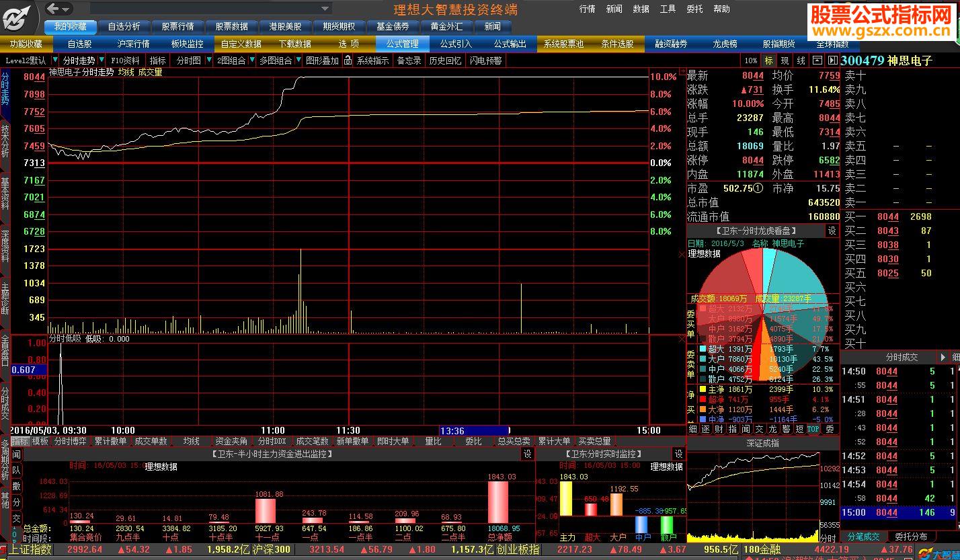Viewport: 960px width, 560px height.
Task: Click 板块监控 button
Action: point(188,44)
